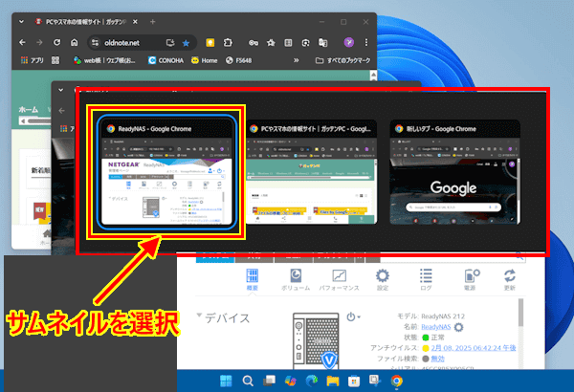The height and width of the screenshot is (392, 574).
Task: Open File Explorer from the taskbar
Action: point(333,381)
